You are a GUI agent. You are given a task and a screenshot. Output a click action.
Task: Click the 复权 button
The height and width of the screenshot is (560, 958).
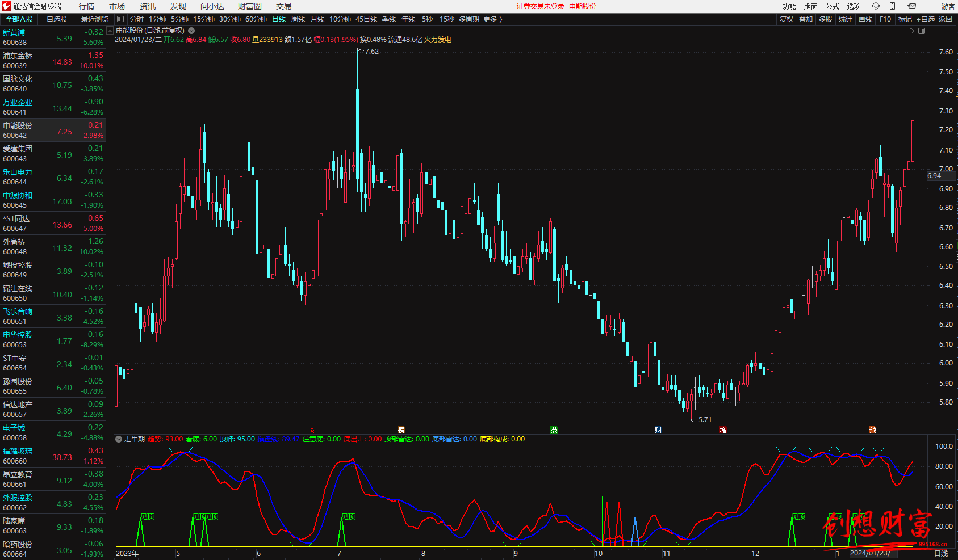click(x=787, y=19)
